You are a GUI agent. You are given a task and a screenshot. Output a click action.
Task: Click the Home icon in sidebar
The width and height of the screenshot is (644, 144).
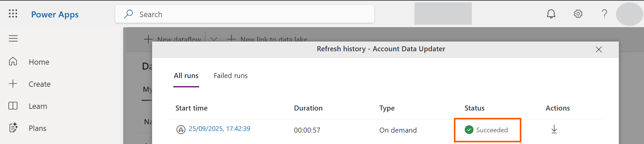[x=13, y=62]
